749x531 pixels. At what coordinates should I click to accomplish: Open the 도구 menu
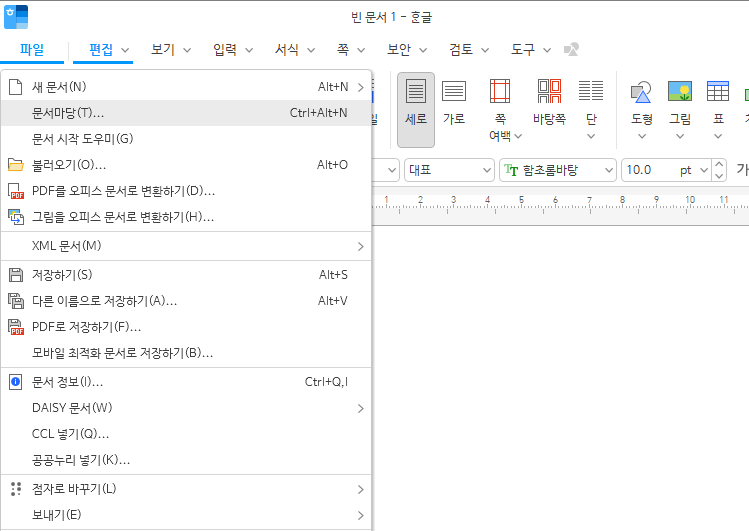523,50
